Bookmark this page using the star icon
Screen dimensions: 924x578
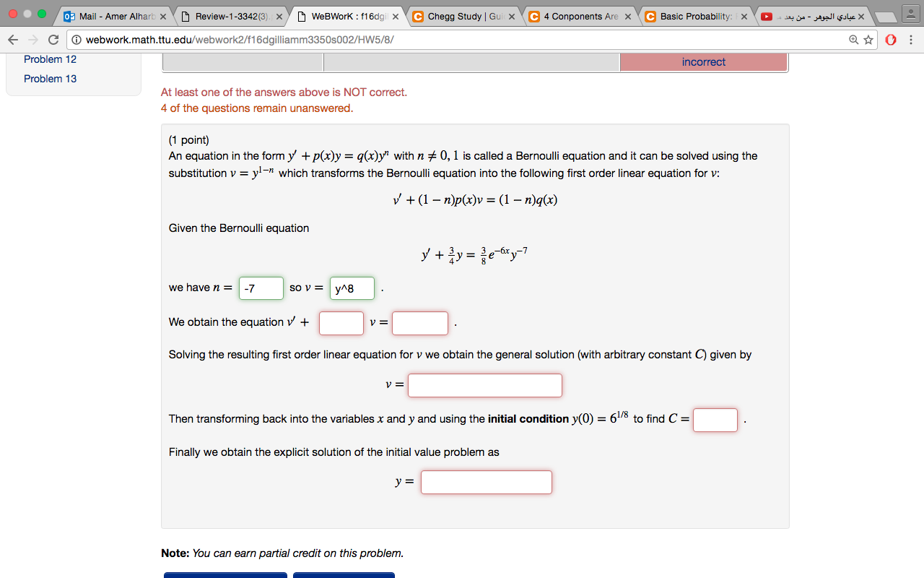[868, 41]
